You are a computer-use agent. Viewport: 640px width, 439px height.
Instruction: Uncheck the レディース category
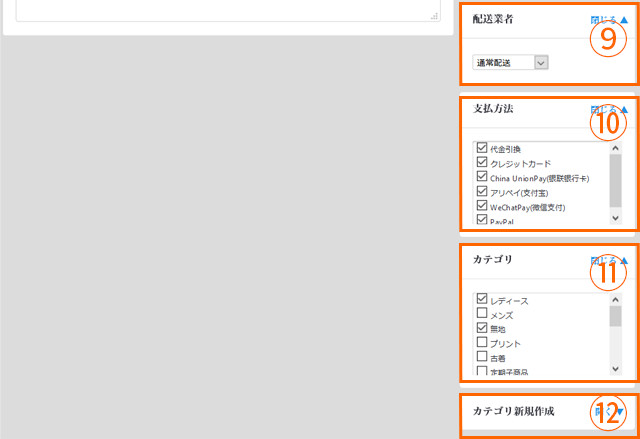coord(482,299)
